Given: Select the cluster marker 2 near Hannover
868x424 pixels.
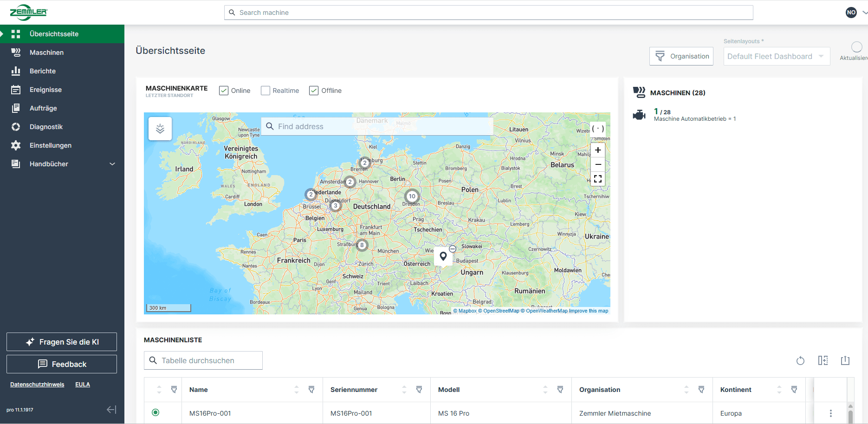Looking at the screenshot, I should coord(350,182).
